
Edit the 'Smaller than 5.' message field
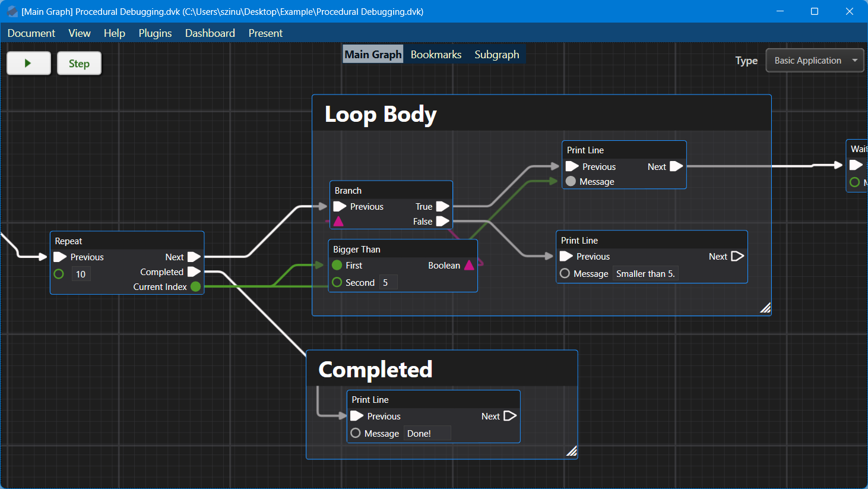pos(645,273)
